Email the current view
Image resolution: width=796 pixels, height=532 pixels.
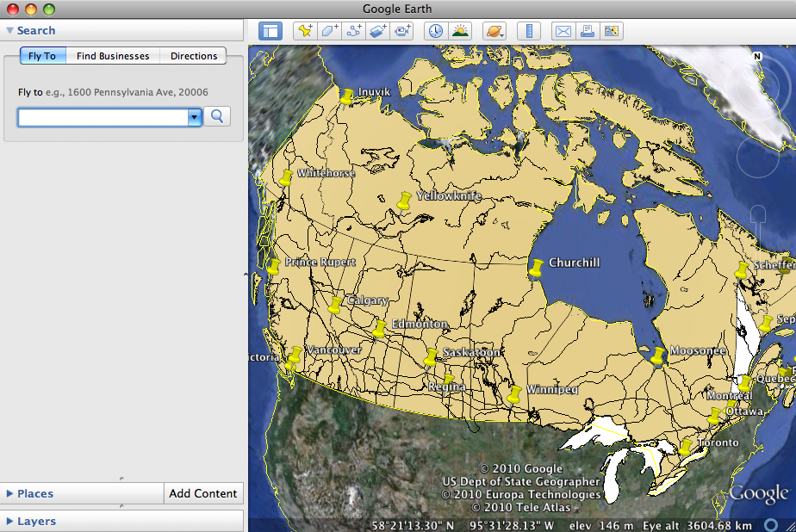coord(563,30)
